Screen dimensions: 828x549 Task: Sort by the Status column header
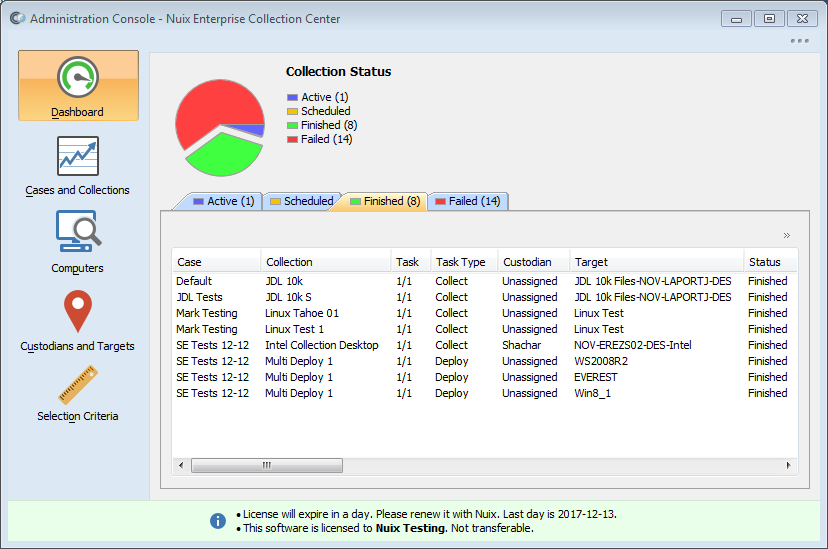click(770, 262)
